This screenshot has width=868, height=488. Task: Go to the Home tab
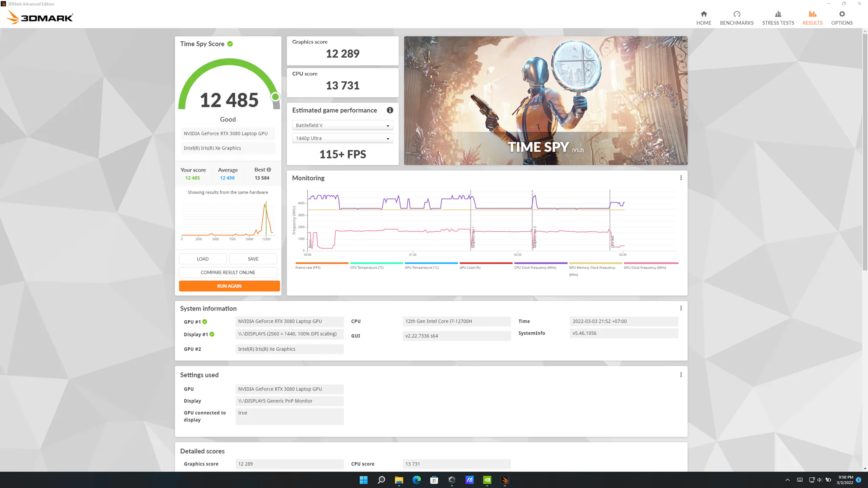pos(704,18)
